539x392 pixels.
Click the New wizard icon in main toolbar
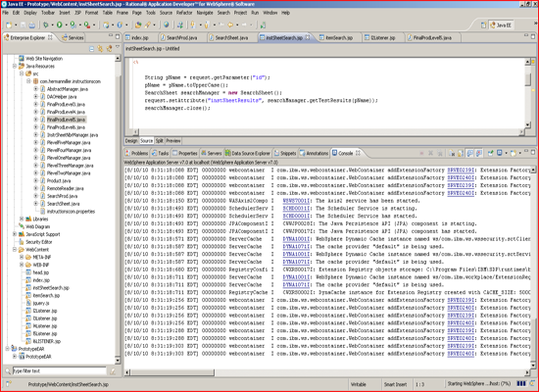click(x=9, y=24)
